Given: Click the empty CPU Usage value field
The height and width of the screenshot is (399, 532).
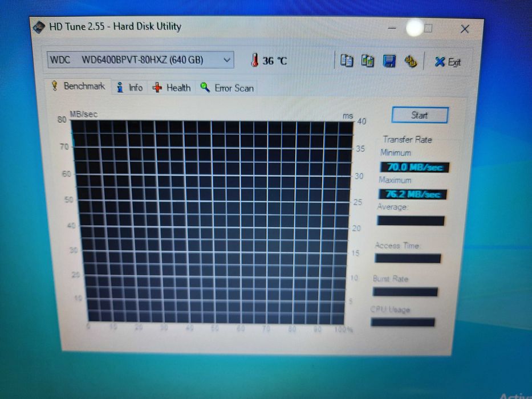Looking at the screenshot, I should pyautogui.click(x=403, y=322).
